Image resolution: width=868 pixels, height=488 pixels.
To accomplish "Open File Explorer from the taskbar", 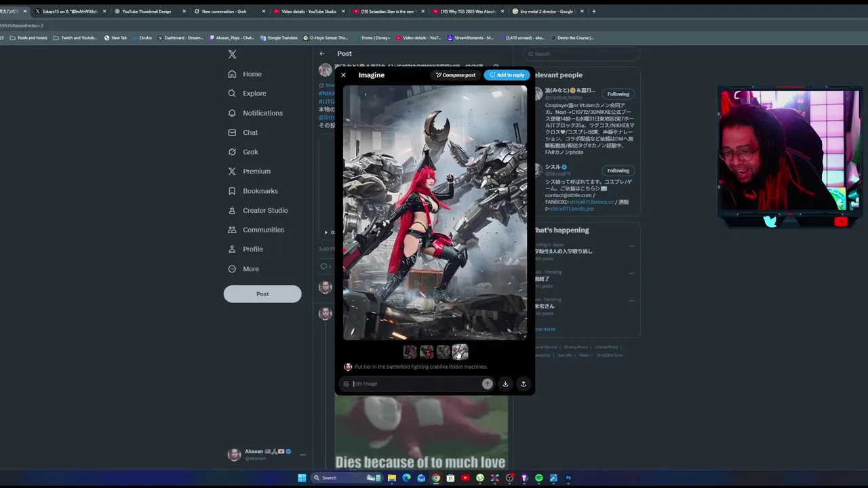I will pos(392,478).
